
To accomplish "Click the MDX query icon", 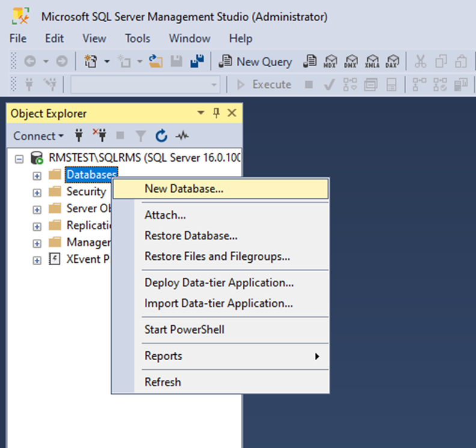I will point(331,61).
